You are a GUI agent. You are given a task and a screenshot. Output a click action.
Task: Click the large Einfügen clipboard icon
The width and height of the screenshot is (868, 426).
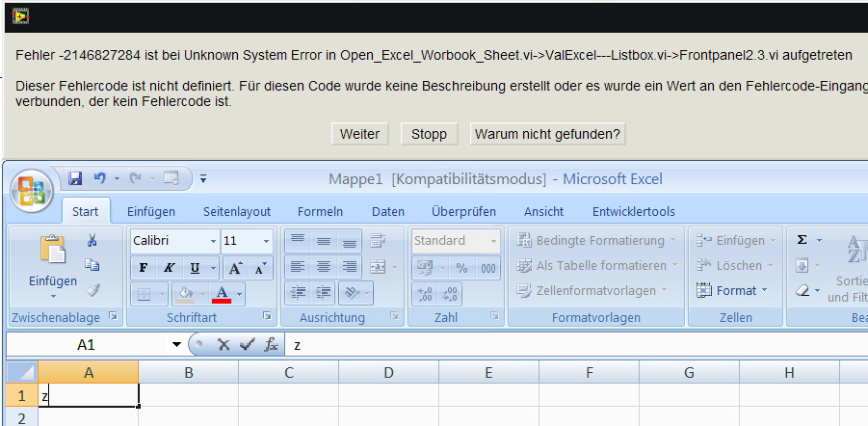point(53,250)
